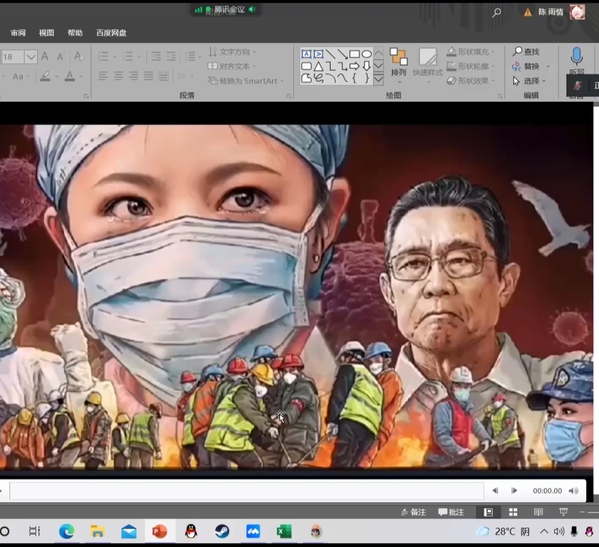Select the down block arrow shape
This screenshot has width=599, height=547.
[x=366, y=66]
